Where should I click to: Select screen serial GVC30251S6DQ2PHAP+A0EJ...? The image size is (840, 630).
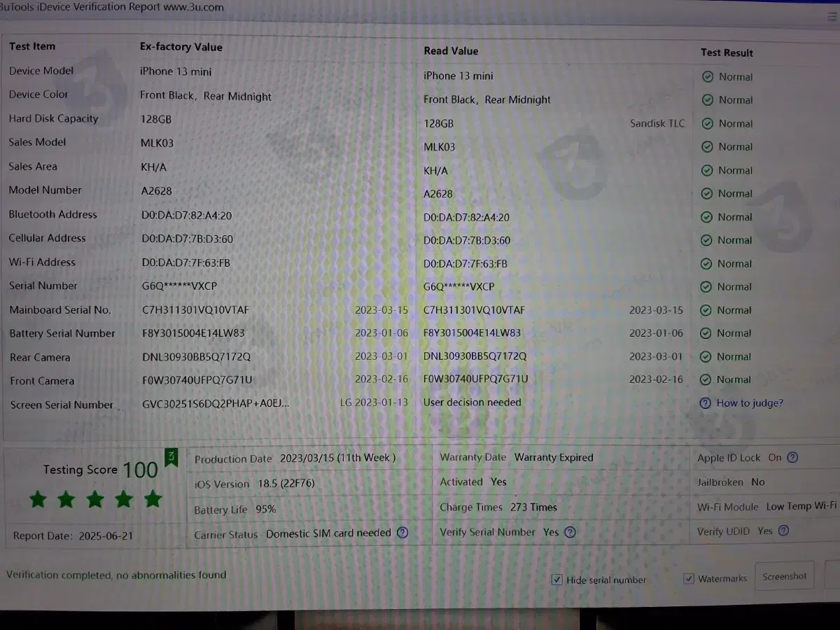[x=216, y=404]
